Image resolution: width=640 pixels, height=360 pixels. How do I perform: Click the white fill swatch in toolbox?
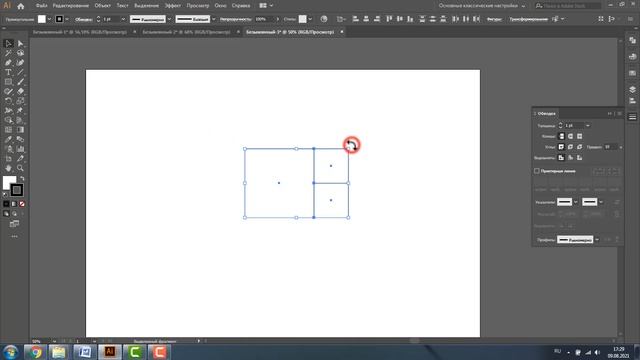pyautogui.click(x=8, y=182)
